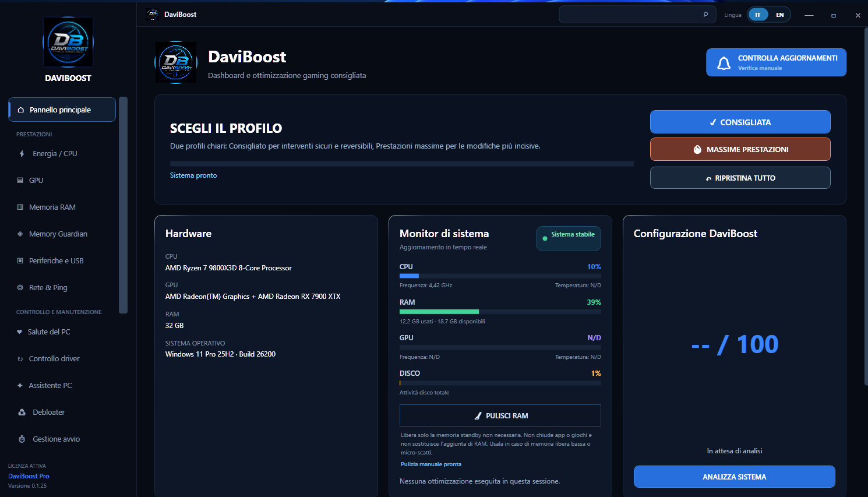Screen dimensions: 868x497
Task: Open the Pannello principale section
Action: point(62,110)
